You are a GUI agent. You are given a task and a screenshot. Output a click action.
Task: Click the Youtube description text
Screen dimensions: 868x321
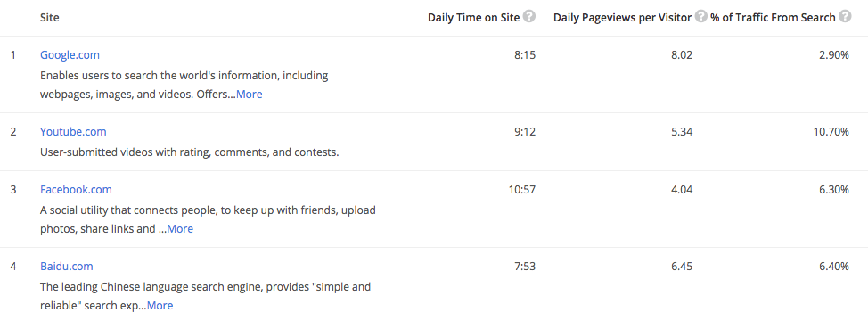(189, 152)
